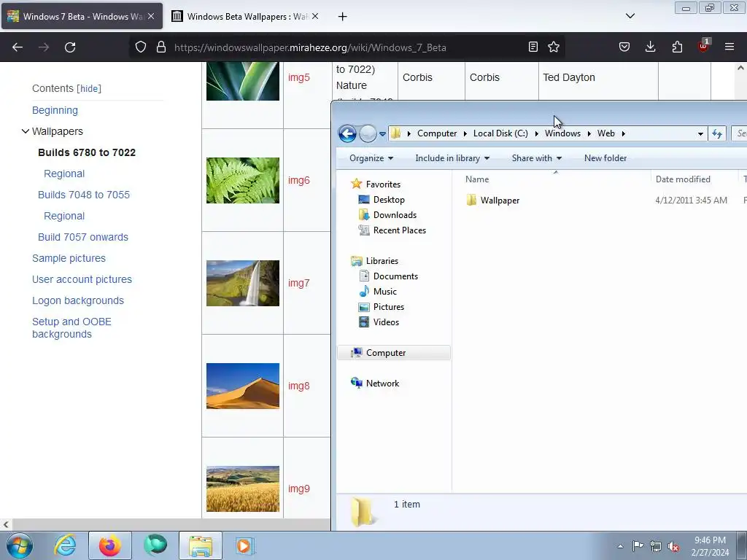Jump to Build 7057 onwards
This screenshot has width=747, height=560.
tap(83, 237)
